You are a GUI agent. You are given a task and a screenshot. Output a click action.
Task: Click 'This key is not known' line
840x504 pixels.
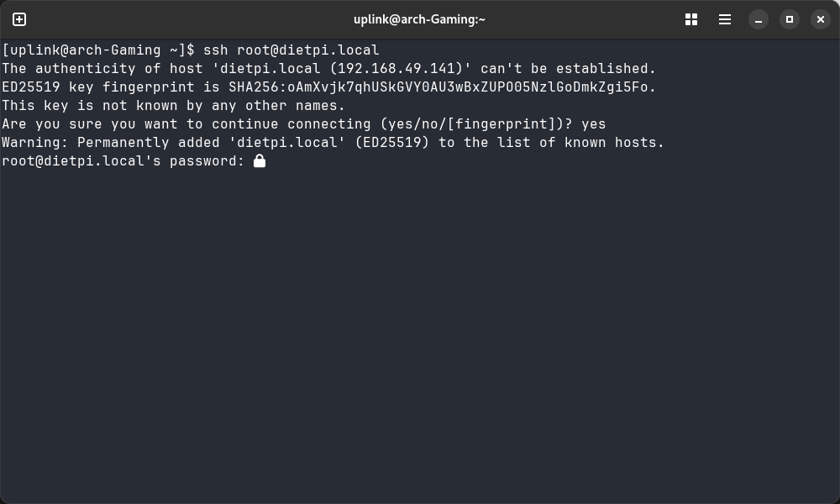tap(173, 106)
